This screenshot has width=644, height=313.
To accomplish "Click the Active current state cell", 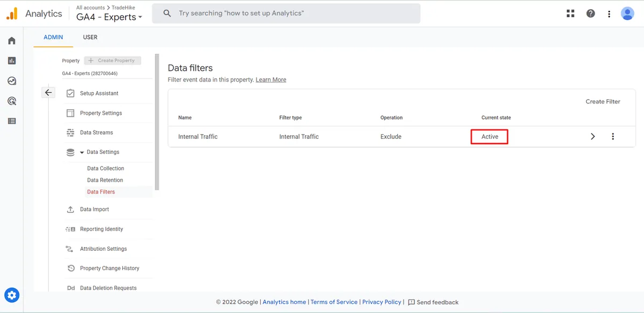I will pyautogui.click(x=489, y=137).
